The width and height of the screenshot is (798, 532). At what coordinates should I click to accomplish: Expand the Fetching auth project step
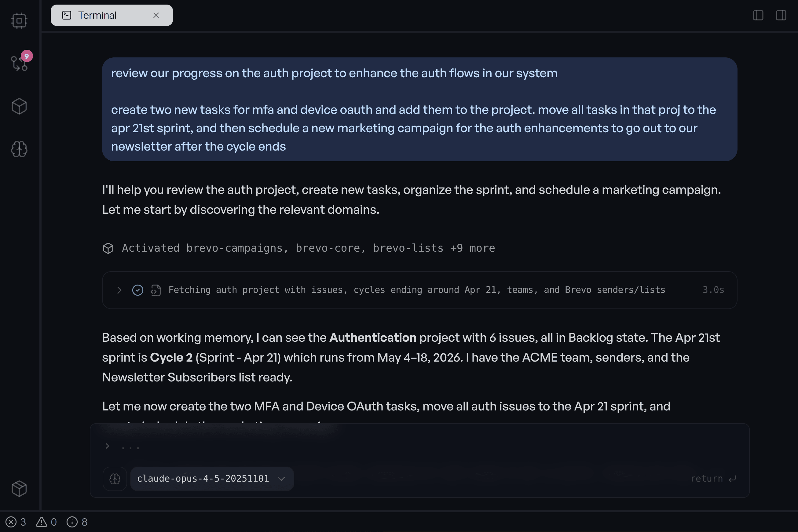point(119,290)
